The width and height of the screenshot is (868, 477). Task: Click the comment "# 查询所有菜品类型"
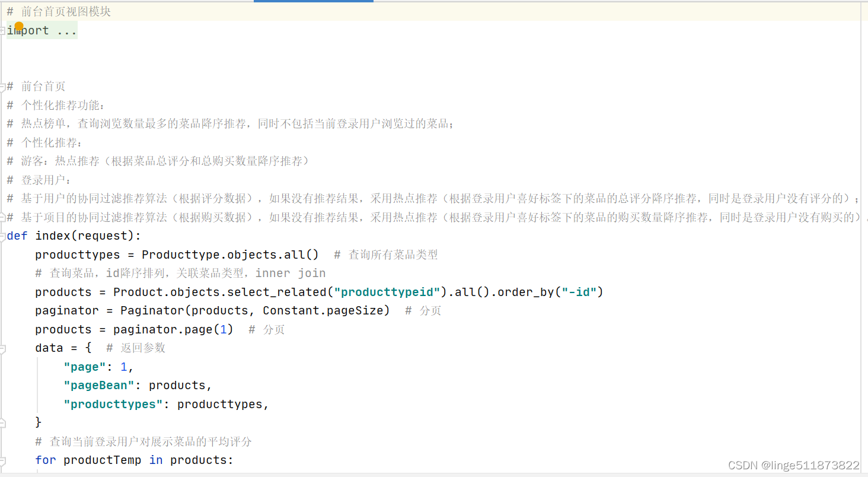tap(386, 255)
